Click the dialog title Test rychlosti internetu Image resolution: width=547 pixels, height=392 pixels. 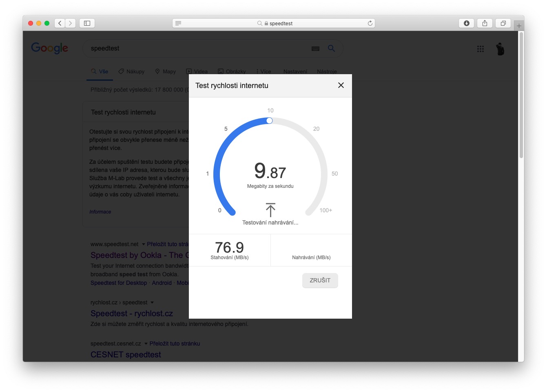pos(232,86)
